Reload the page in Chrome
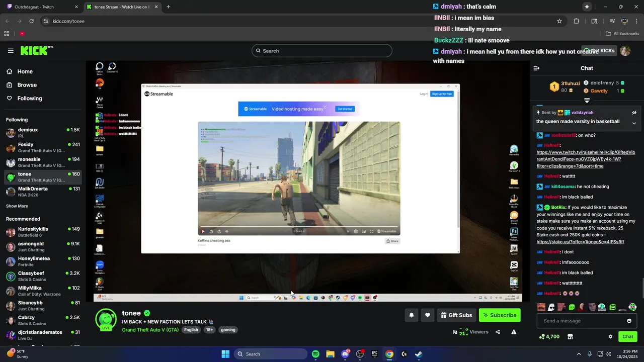Screen dimensions: 644x362 pyautogui.click(x=32, y=21)
